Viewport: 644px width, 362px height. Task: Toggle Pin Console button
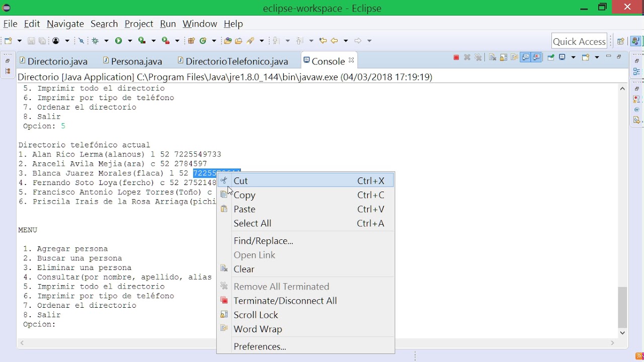(x=551, y=57)
